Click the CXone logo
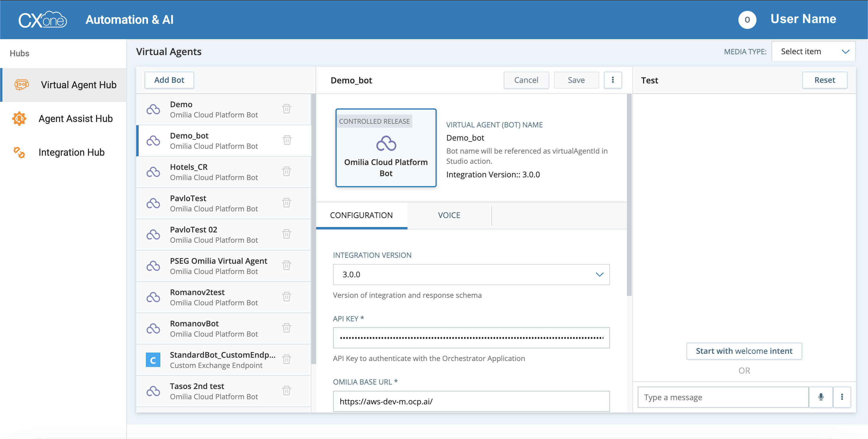Image resolution: width=868 pixels, height=439 pixels. [x=42, y=20]
